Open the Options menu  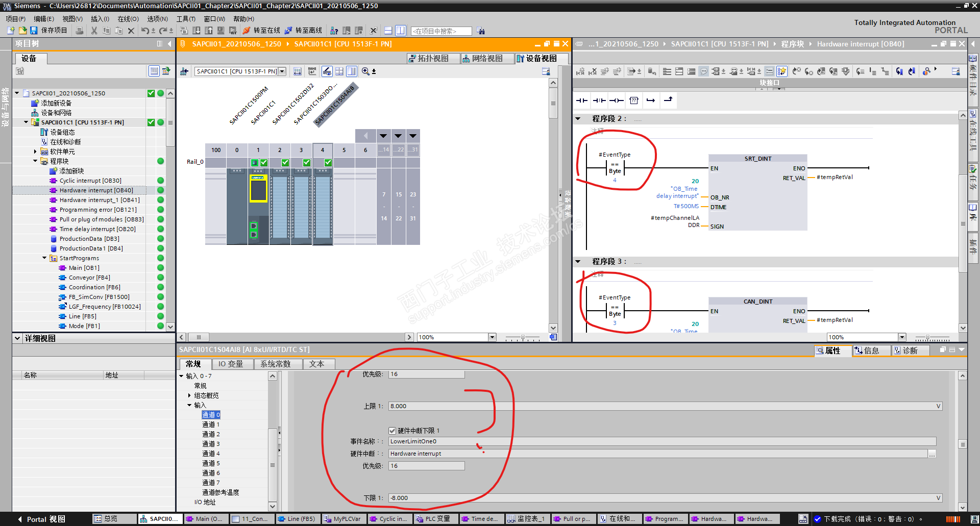tap(157, 19)
